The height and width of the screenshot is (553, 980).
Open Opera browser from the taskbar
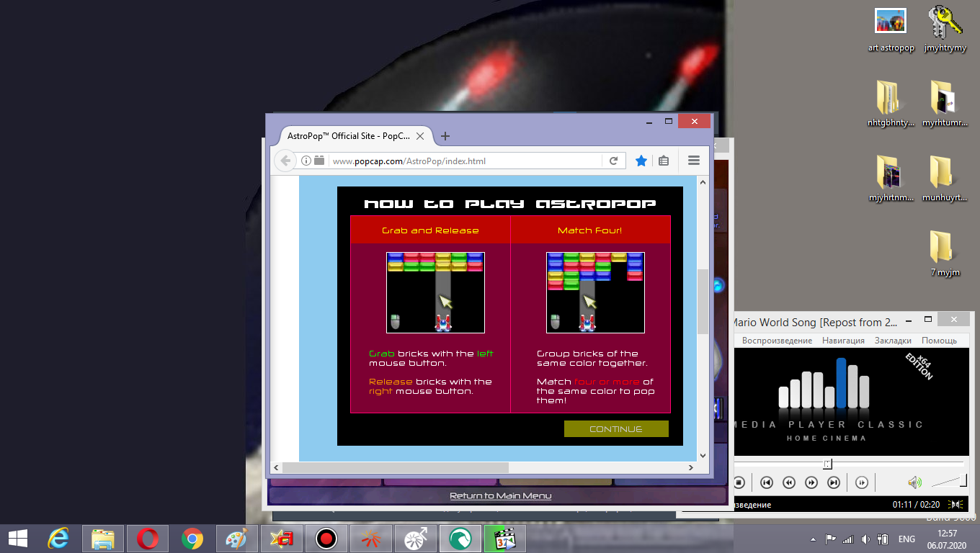[x=148, y=538]
